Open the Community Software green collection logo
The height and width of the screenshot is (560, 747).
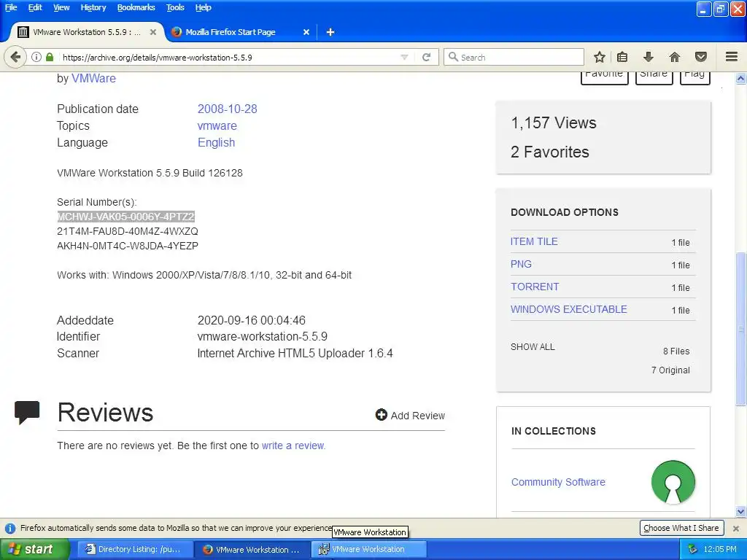click(x=673, y=482)
